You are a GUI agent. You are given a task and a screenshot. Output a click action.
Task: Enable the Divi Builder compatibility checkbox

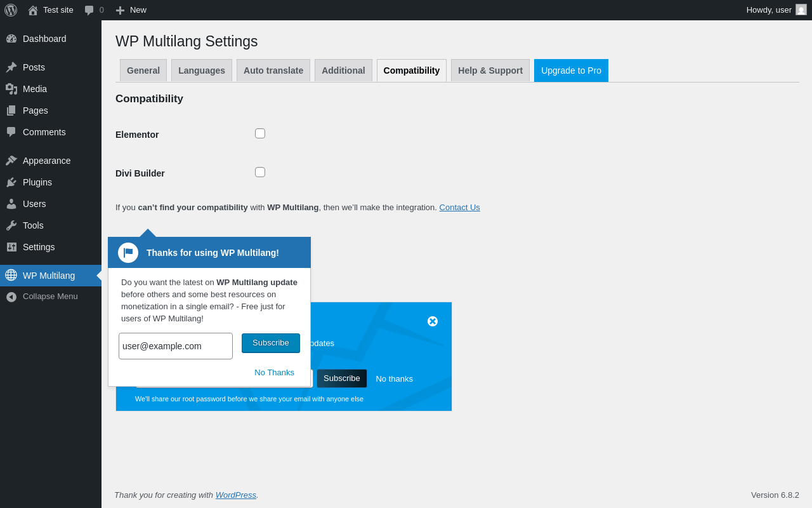tap(260, 172)
